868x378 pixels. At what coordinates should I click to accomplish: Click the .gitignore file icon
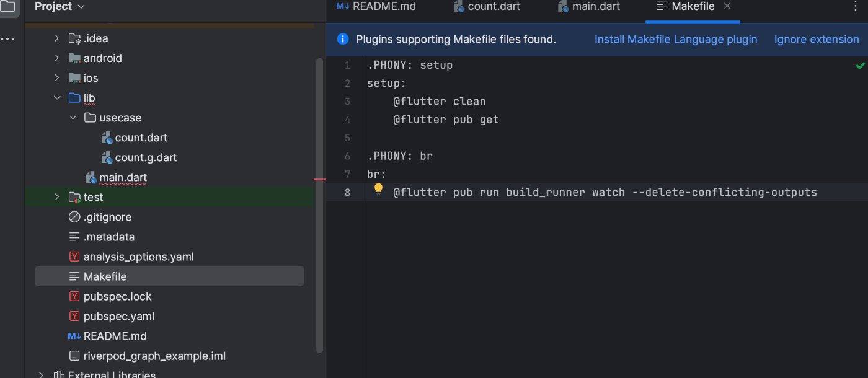(x=74, y=217)
